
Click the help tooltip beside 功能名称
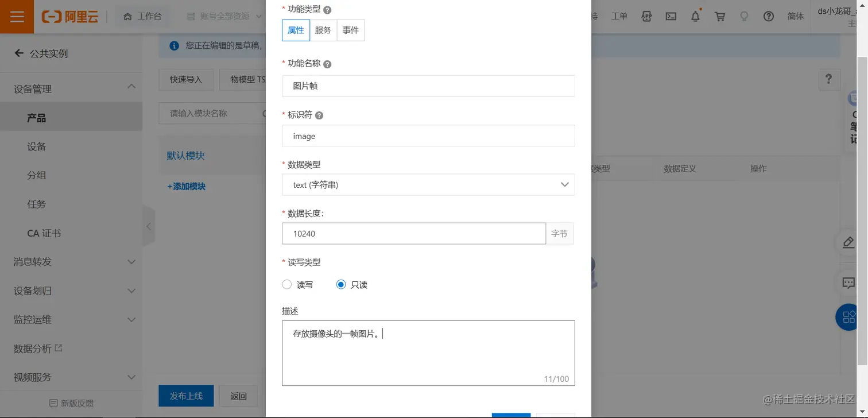[x=327, y=64]
